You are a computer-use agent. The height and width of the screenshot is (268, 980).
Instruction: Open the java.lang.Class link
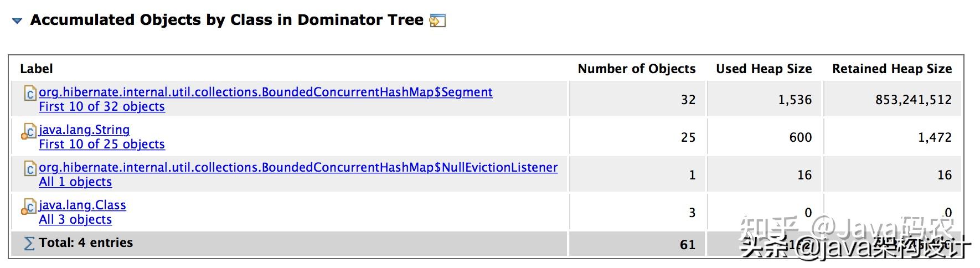pos(82,205)
